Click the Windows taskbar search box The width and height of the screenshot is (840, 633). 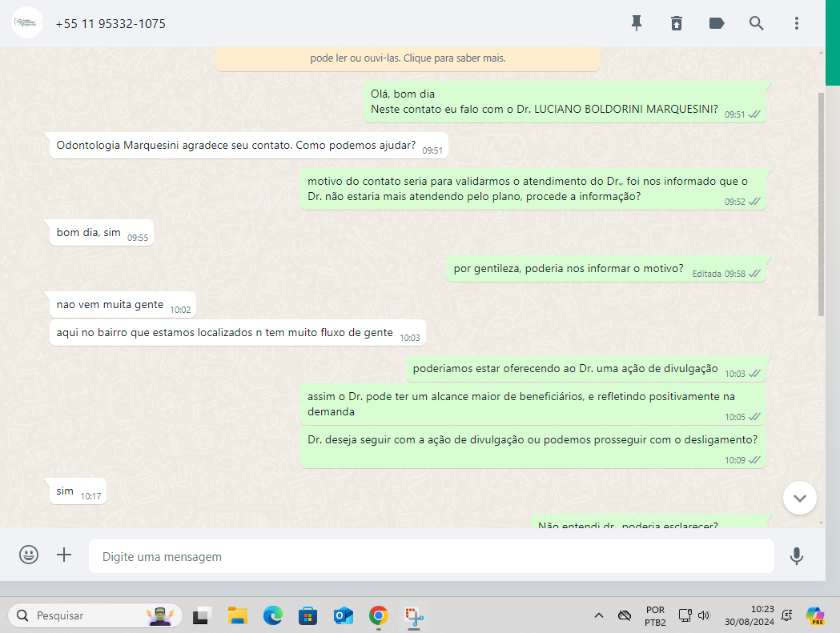click(x=95, y=615)
